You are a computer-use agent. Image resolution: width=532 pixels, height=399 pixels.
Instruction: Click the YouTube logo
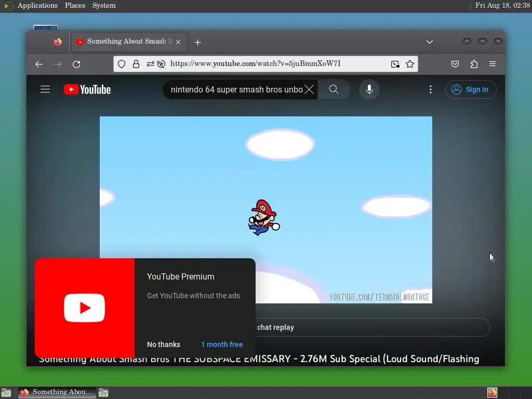coord(87,89)
